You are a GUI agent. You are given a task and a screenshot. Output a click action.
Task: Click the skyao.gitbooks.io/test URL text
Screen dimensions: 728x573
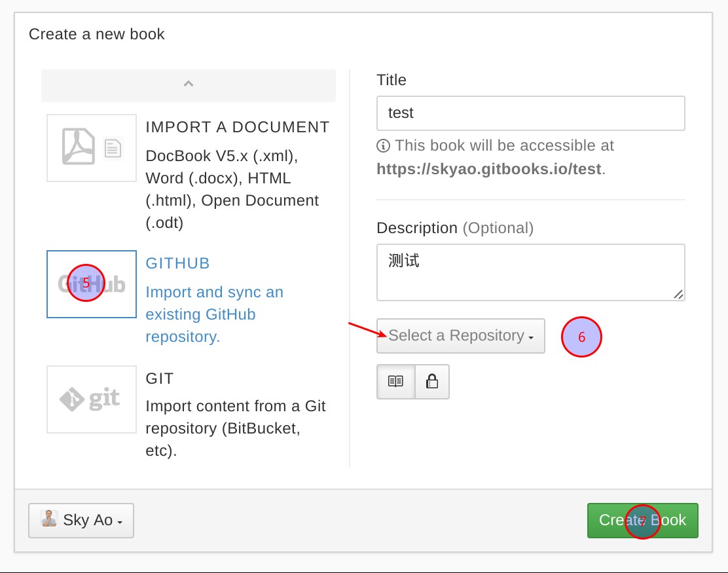[x=488, y=169]
